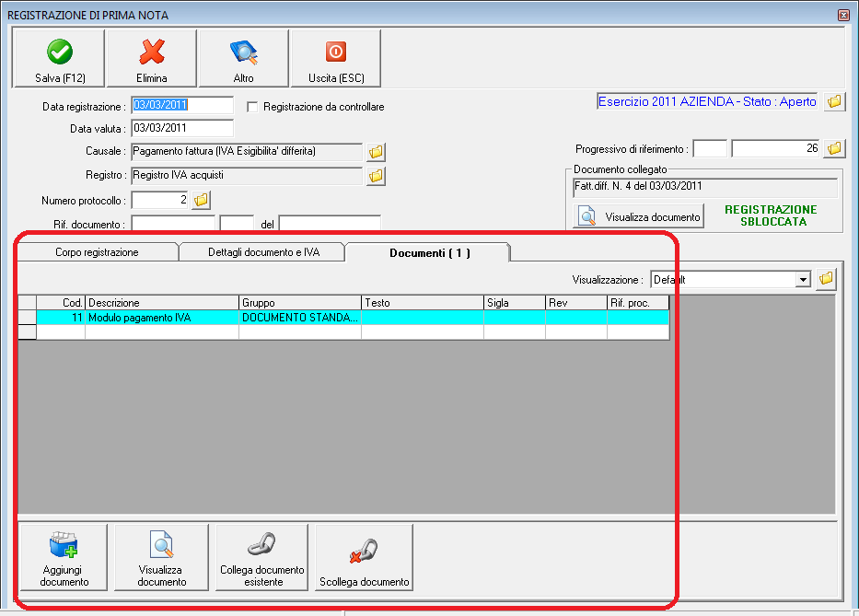Click the Salva (F12) green check button
The height and width of the screenshot is (616, 859).
[59, 59]
